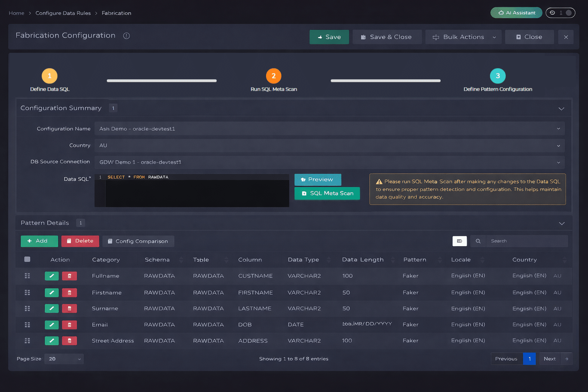The image size is (588, 392).
Task: Go to Configure Data Rules breadcrumb
Action: tap(63, 13)
